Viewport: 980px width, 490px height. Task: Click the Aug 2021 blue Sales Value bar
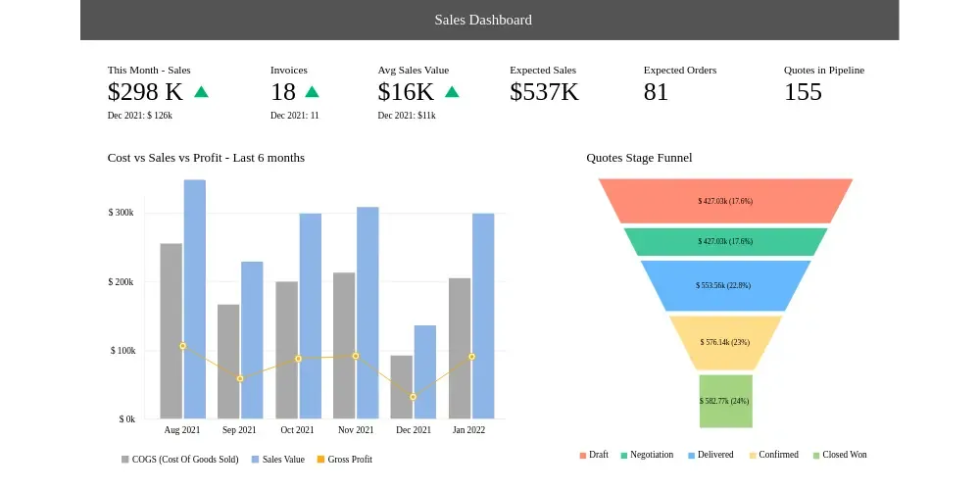tap(194, 299)
